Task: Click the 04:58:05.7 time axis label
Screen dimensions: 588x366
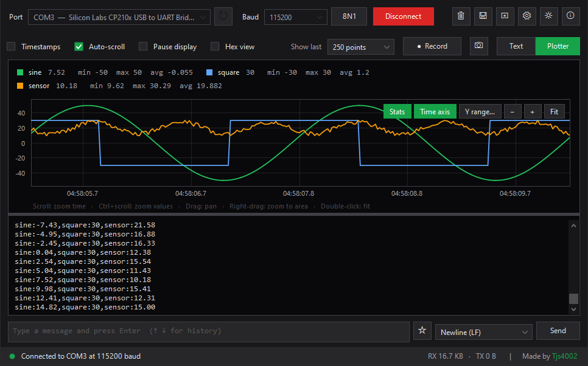Action: click(x=83, y=194)
